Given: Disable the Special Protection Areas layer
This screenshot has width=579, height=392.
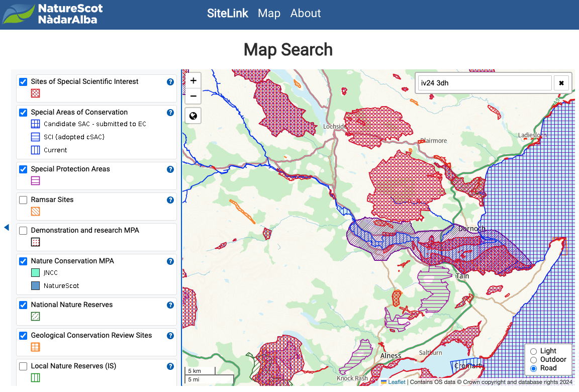Looking at the screenshot, I should 23,169.
